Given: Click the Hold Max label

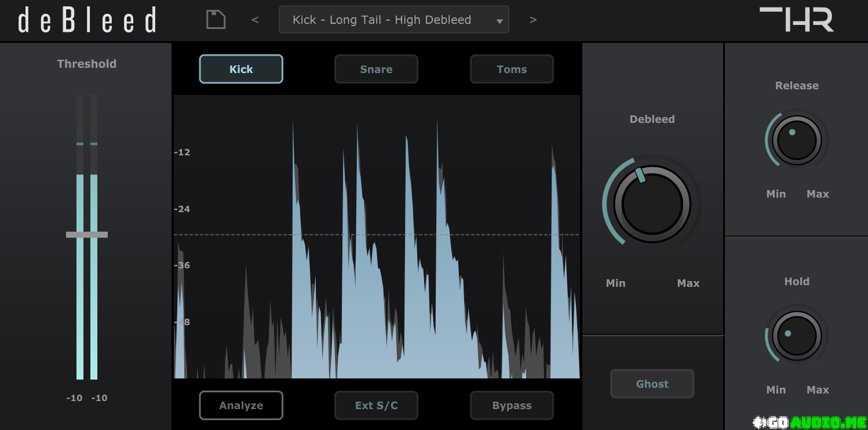Looking at the screenshot, I should 818,389.
